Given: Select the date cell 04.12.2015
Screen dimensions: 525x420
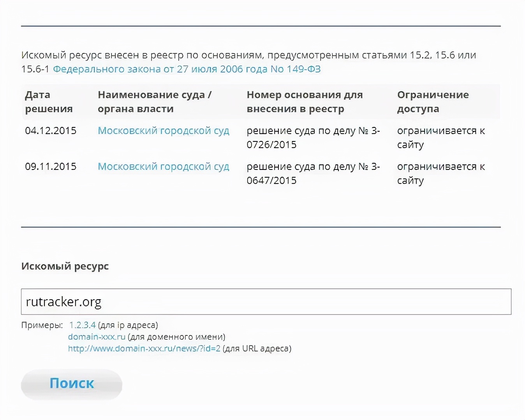Looking at the screenshot, I should (51, 131).
